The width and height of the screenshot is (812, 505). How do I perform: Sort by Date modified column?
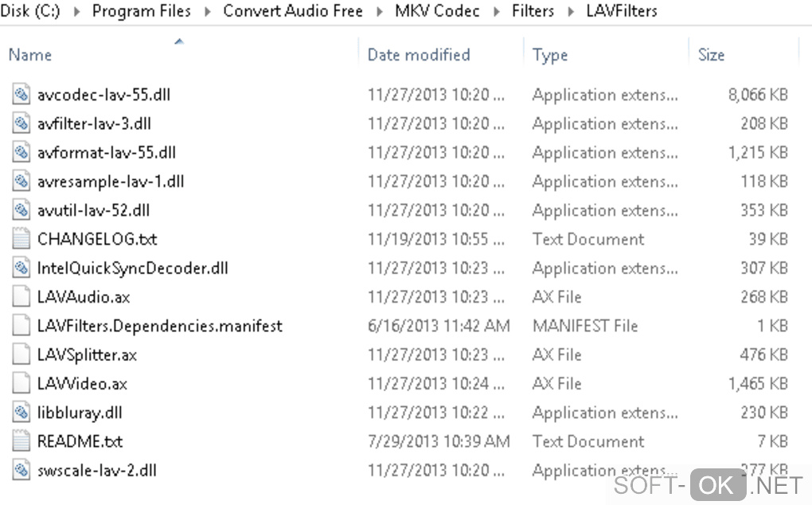(419, 55)
